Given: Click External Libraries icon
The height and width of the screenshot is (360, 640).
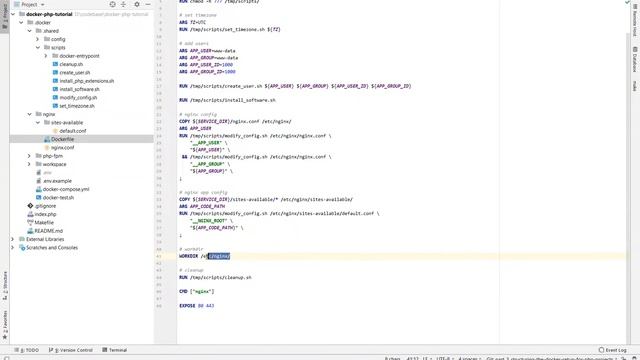Looking at the screenshot, I should pos(22,239).
